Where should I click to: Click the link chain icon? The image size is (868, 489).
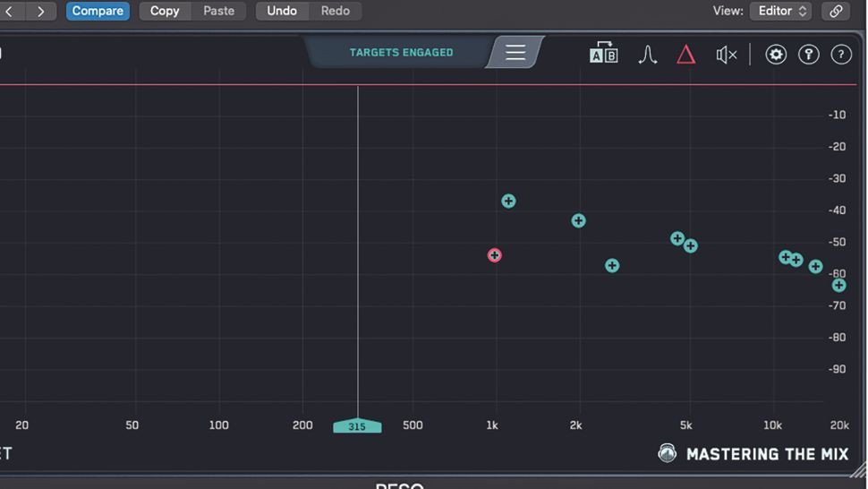pos(836,11)
